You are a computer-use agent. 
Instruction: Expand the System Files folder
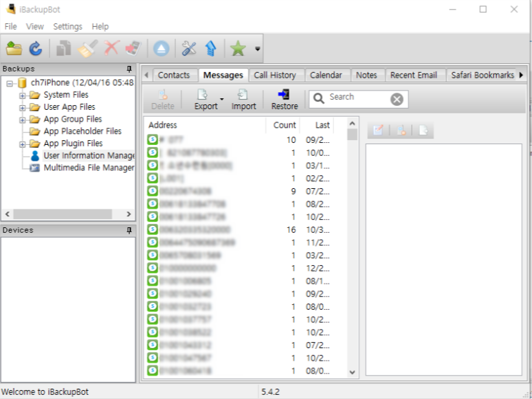click(23, 95)
